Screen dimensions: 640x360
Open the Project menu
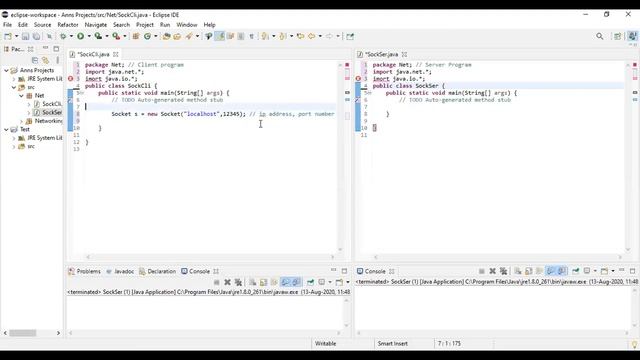[x=145, y=25]
